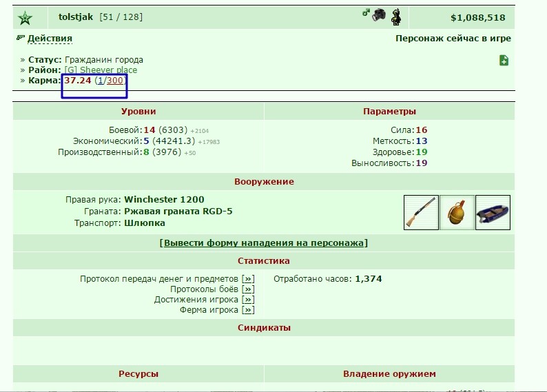Screen dimensions: 547x392
Task: Click the Здоровье value 19
Action: [422, 152]
